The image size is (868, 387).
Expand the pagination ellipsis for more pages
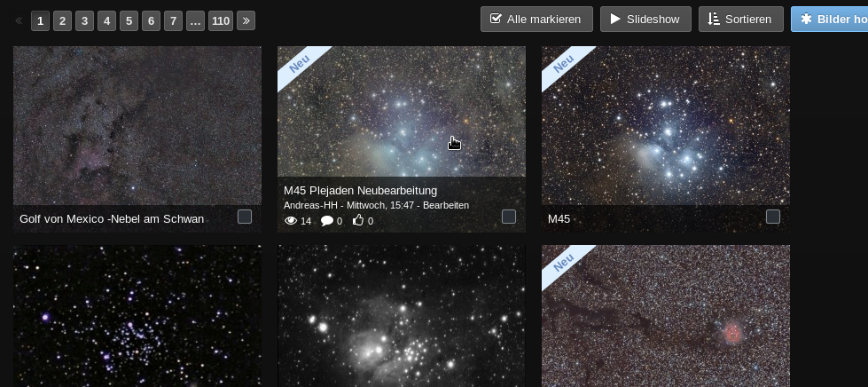pyautogui.click(x=195, y=20)
